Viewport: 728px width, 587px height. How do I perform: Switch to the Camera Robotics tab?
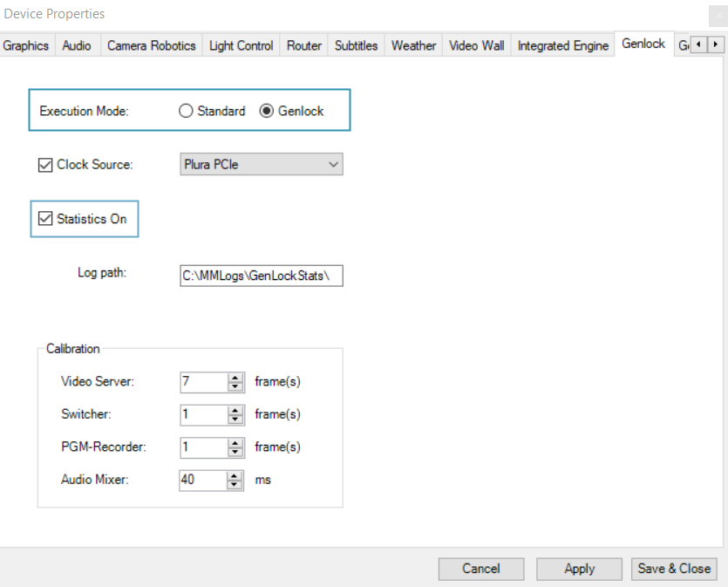pos(151,45)
